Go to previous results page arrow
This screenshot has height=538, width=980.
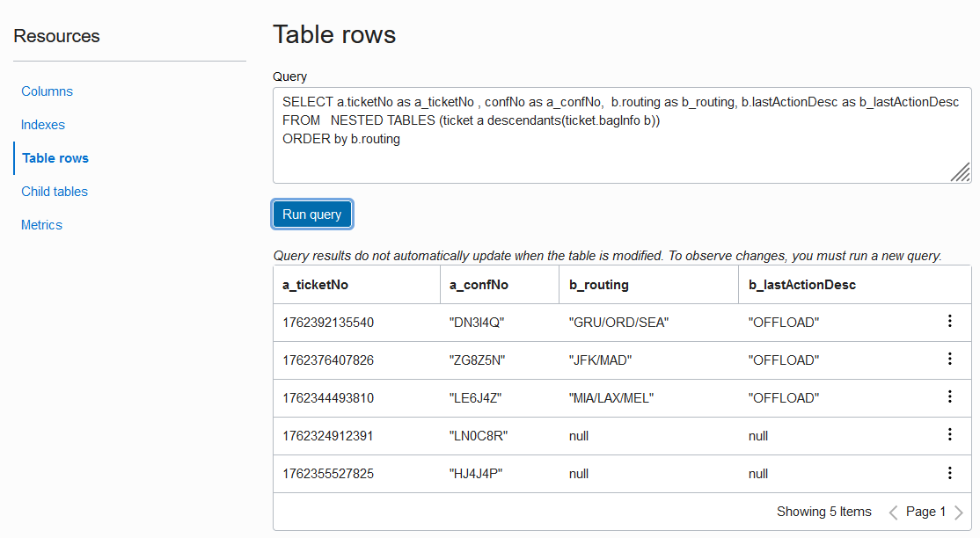(893, 513)
